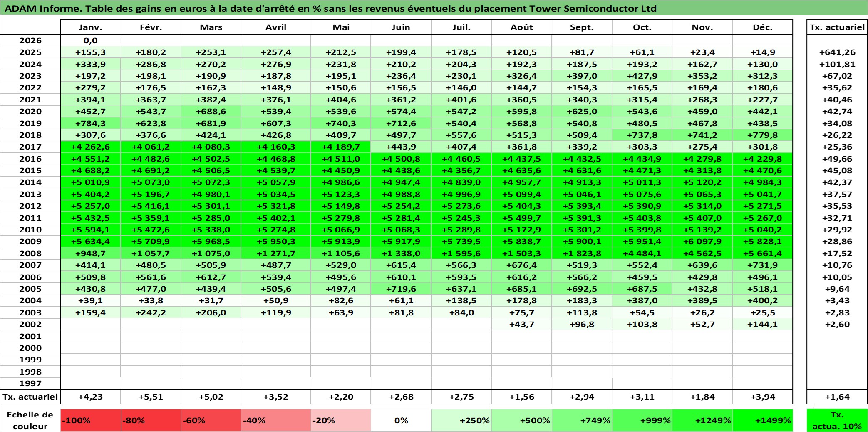Click the 'Echelle de couleur' legend label
Image resolution: width=868 pixels, height=432 pixels.
click(x=30, y=420)
